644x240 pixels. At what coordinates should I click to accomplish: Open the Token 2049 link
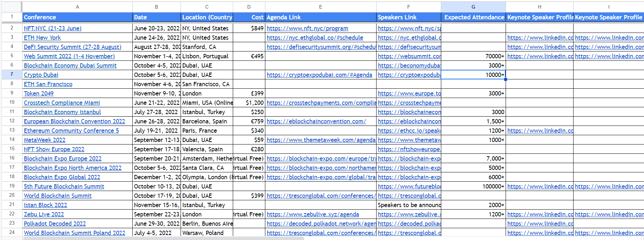[39, 93]
